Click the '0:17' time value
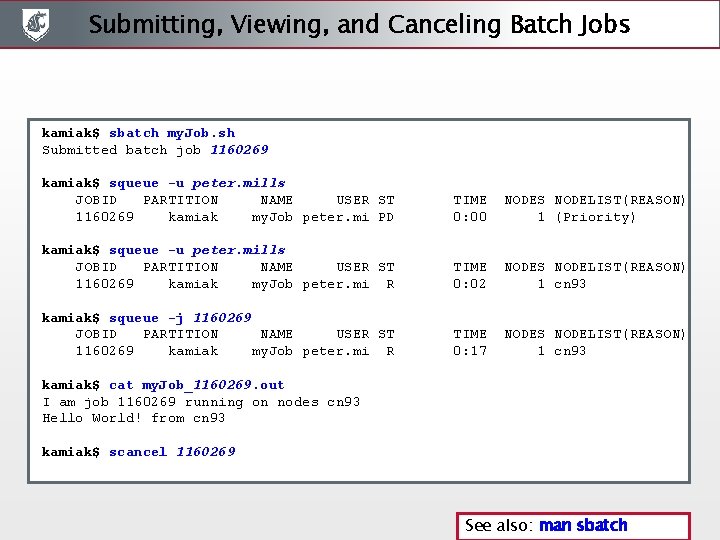 [470, 351]
